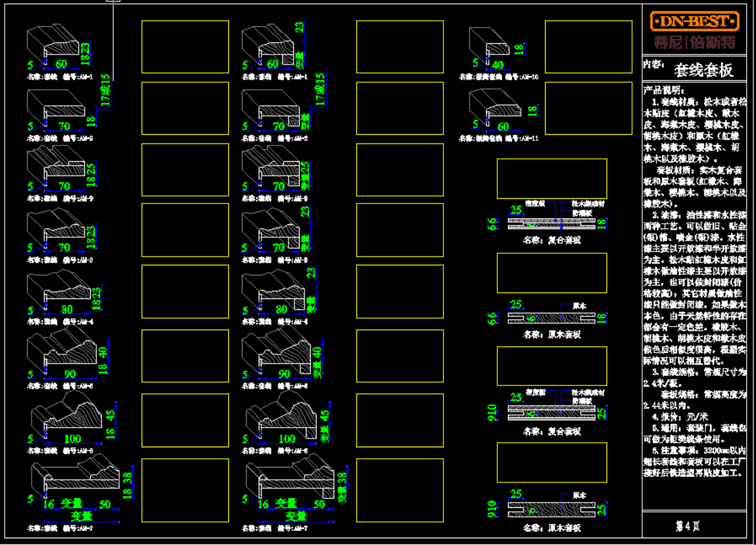
Task: Select the yellow rectangle above topmost 复合套板 section
Action: [x=551, y=179]
